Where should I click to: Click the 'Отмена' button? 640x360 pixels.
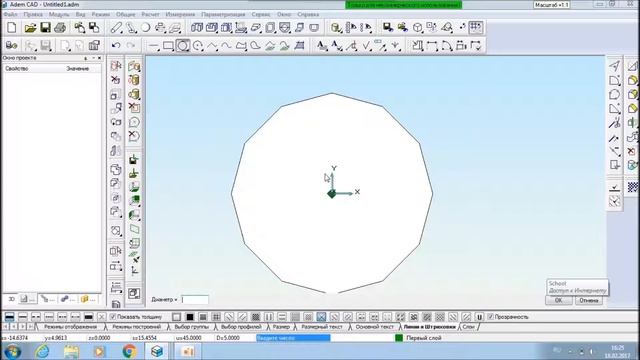589,300
